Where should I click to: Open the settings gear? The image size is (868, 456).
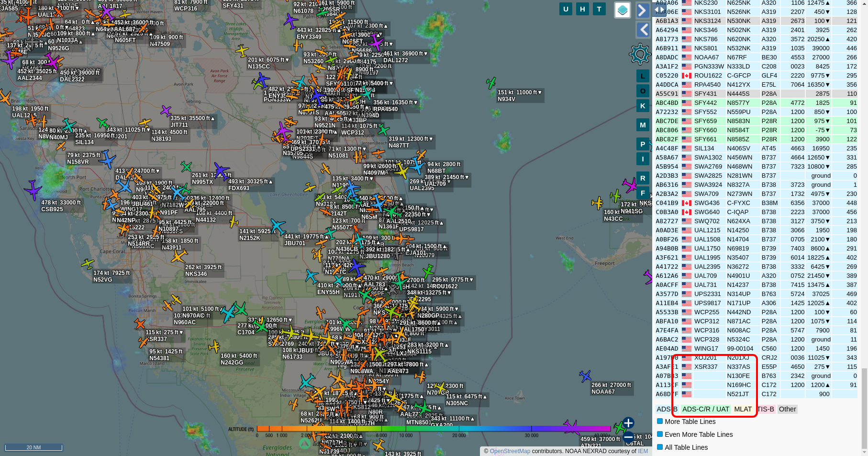click(x=640, y=54)
